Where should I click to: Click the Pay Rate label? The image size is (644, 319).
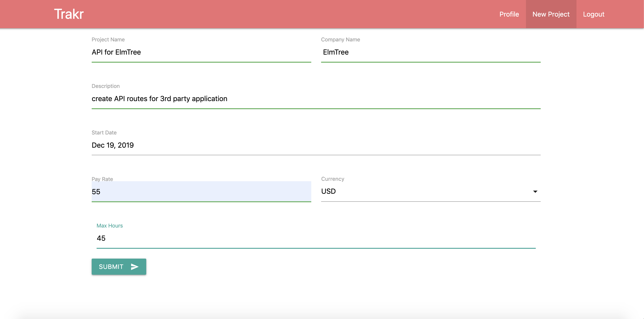[x=102, y=179]
